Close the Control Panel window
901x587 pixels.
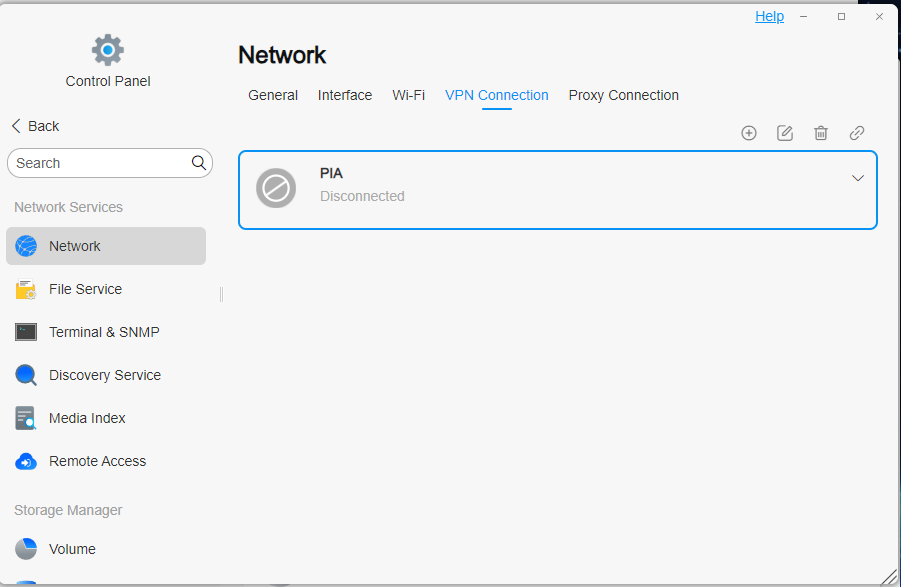pos(879,17)
